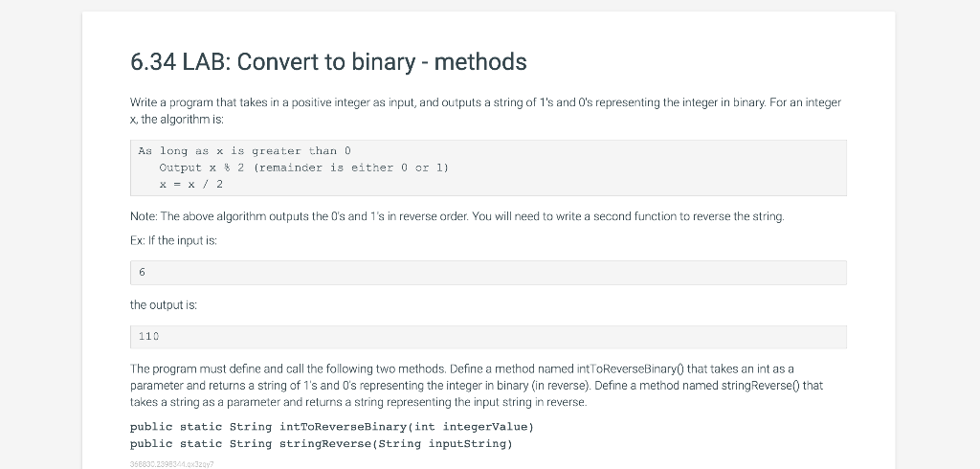The image size is (980, 469).
Task: Click the "Ex: If the input is:" label
Action: click(x=174, y=241)
